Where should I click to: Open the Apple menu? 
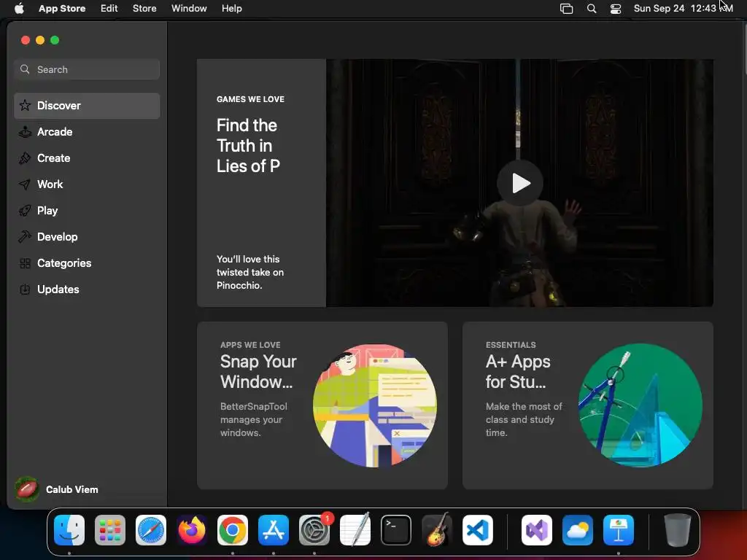click(x=19, y=8)
